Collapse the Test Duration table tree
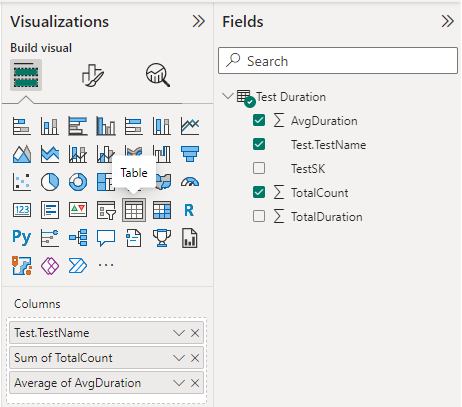 (228, 97)
